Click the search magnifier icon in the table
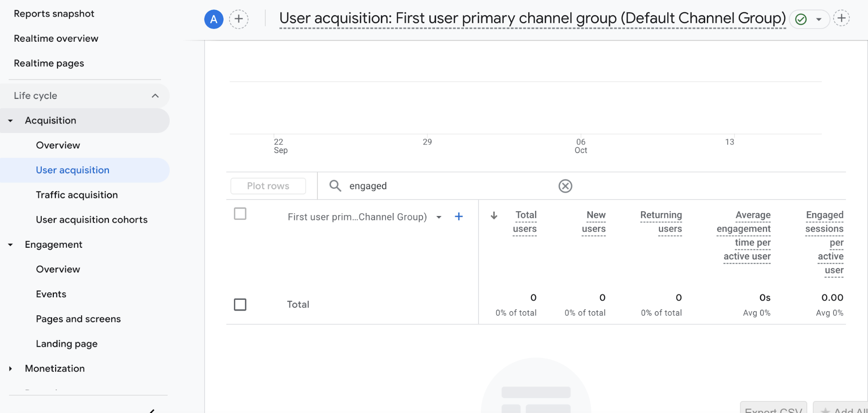868x413 pixels. point(335,186)
